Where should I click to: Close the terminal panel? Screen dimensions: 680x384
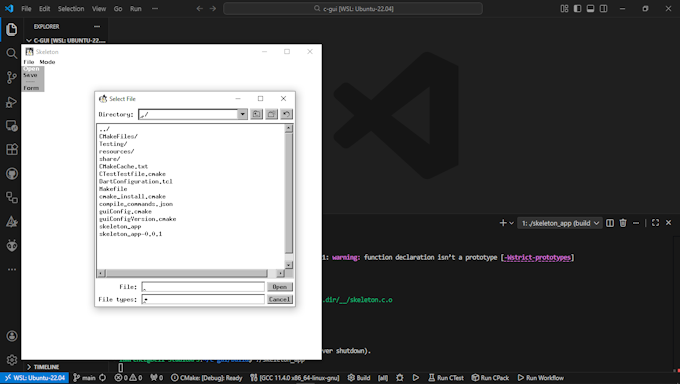(668, 223)
